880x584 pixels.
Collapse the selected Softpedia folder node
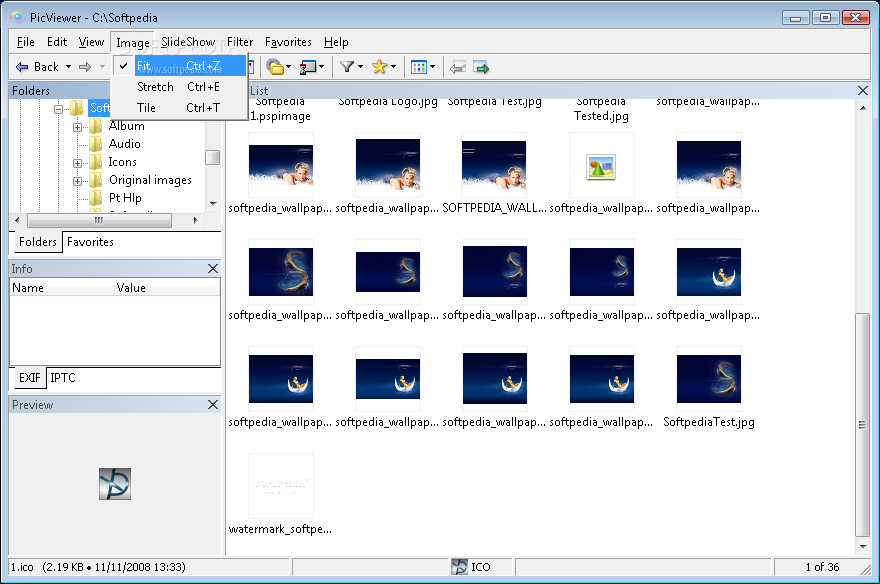click(x=58, y=109)
